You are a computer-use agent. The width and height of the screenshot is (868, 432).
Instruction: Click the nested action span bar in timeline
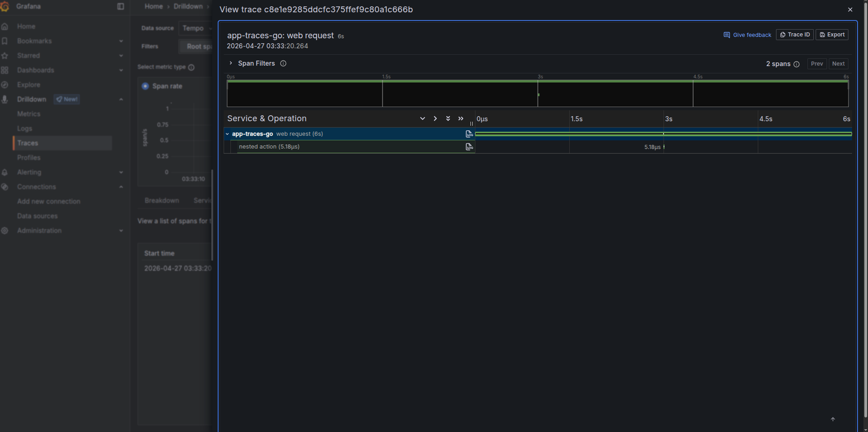(x=664, y=147)
